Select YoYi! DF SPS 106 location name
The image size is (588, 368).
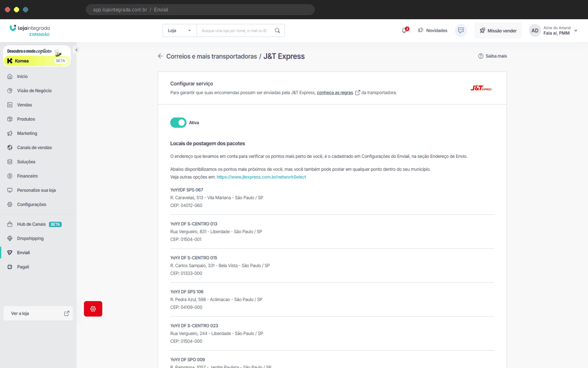(187, 292)
